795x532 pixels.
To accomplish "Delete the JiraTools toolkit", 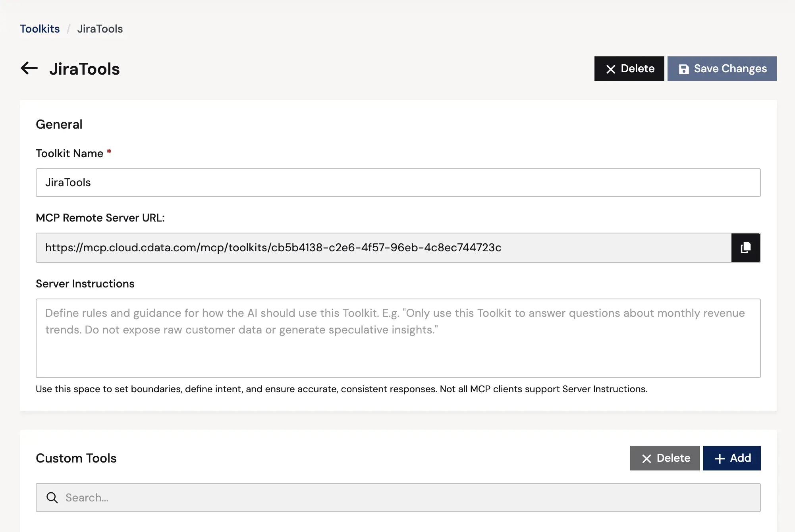I will point(629,69).
